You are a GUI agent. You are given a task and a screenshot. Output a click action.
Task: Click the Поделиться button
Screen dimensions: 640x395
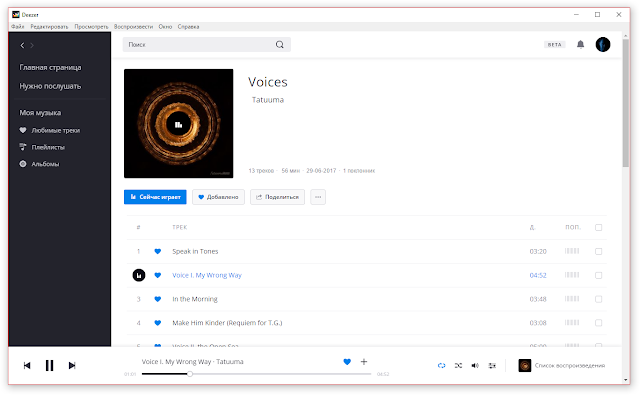[277, 197]
